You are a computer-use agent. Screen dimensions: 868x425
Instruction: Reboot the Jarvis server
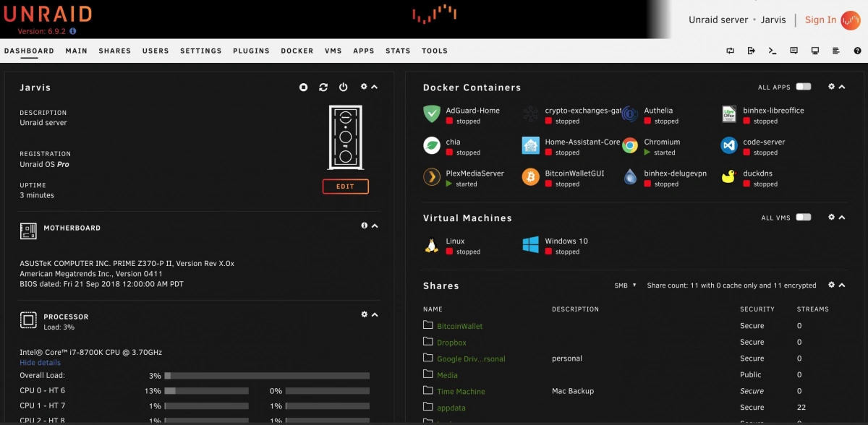(x=323, y=87)
